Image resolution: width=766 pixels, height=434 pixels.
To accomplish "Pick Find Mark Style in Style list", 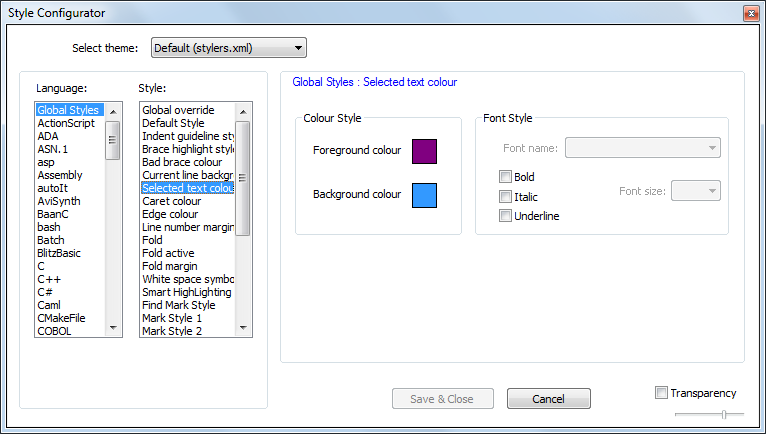I will point(179,305).
